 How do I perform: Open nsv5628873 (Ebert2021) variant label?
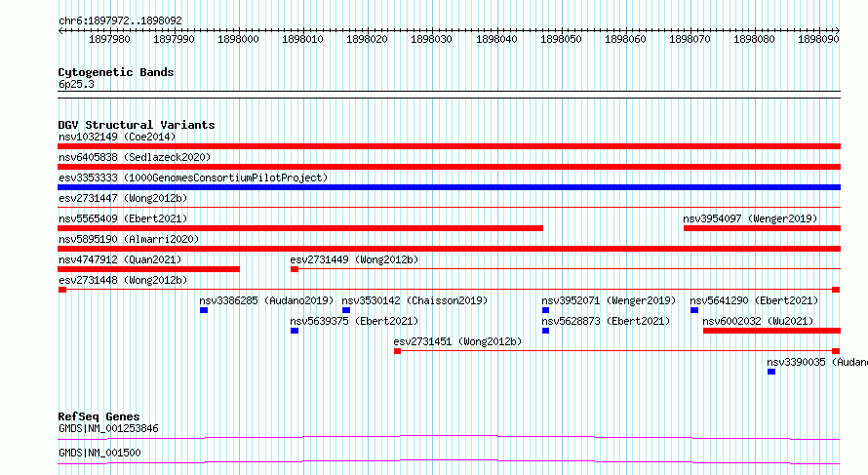606,321
